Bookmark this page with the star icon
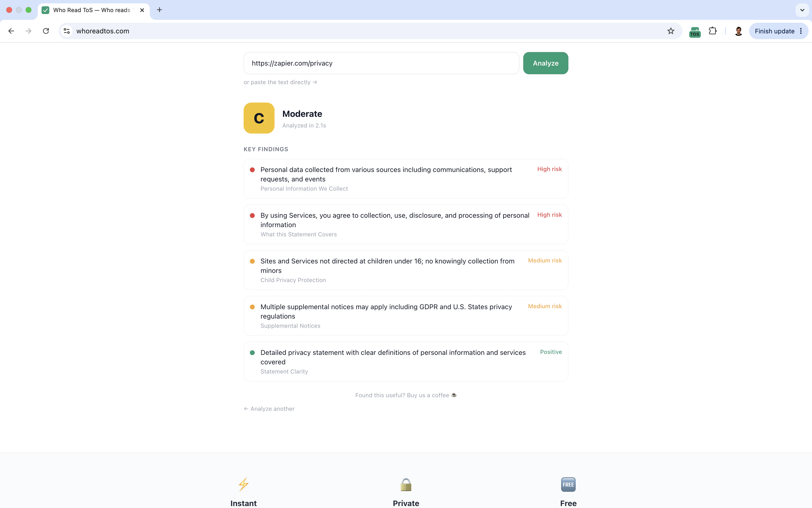 [x=671, y=31]
